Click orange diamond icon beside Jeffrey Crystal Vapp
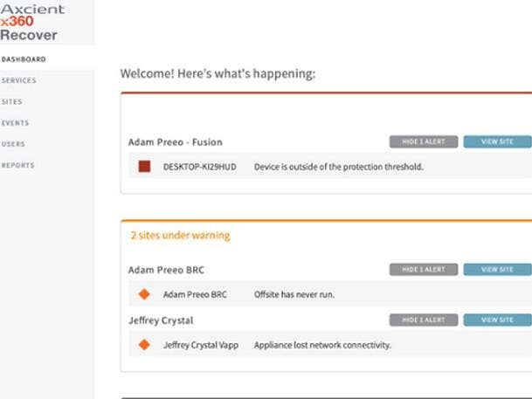 click(x=144, y=345)
